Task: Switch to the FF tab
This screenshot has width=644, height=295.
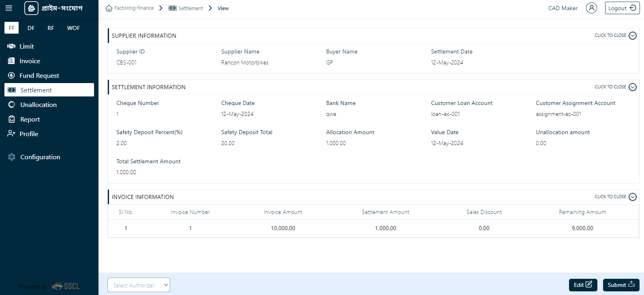Action: point(11,28)
